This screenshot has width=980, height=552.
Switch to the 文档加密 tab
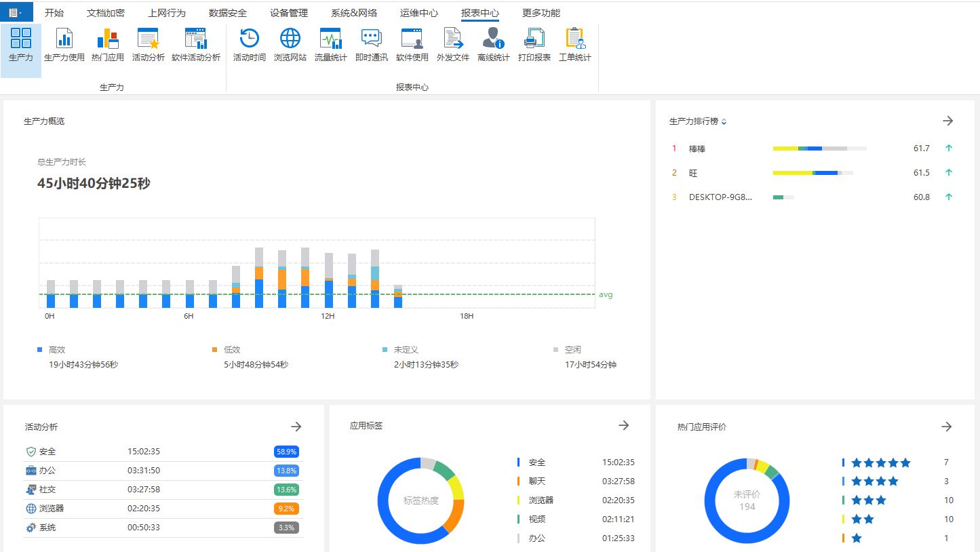coord(106,13)
